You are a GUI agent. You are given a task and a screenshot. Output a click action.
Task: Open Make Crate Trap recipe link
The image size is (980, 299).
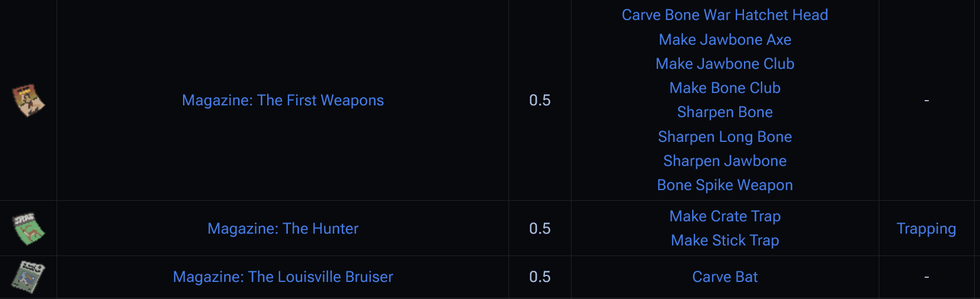click(725, 216)
